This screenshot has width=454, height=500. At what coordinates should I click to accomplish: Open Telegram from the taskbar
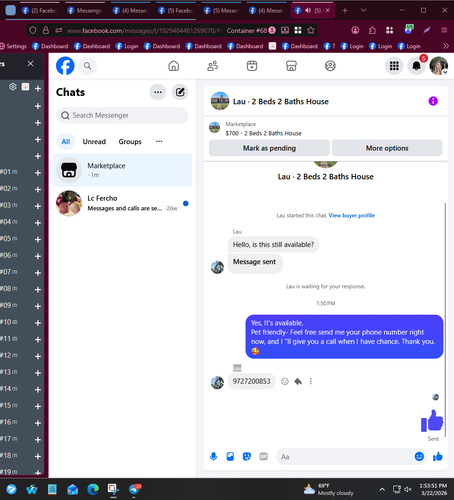click(135, 489)
